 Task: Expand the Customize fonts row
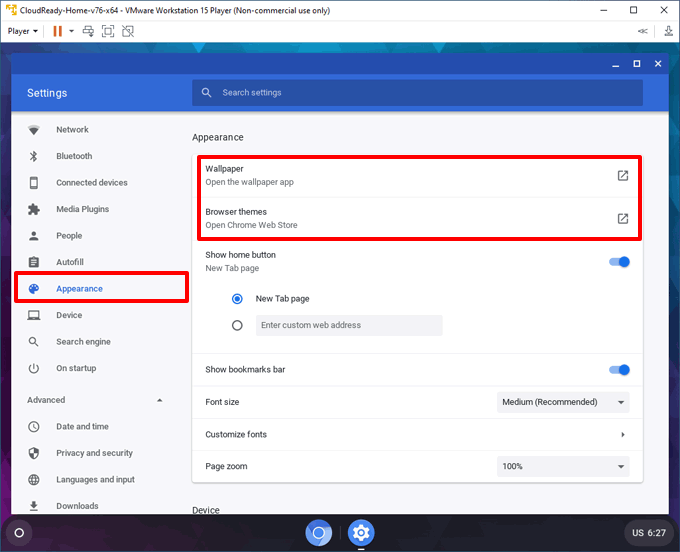[622, 435]
